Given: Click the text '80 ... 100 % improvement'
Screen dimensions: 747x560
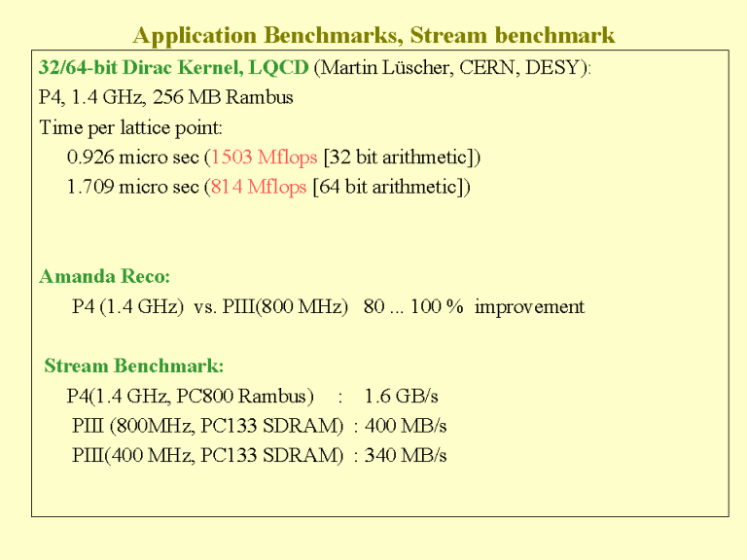Looking at the screenshot, I should click(474, 306).
